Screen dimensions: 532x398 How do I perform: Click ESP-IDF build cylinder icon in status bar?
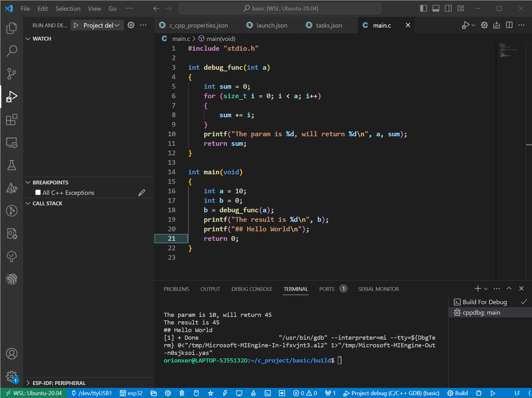196,393
